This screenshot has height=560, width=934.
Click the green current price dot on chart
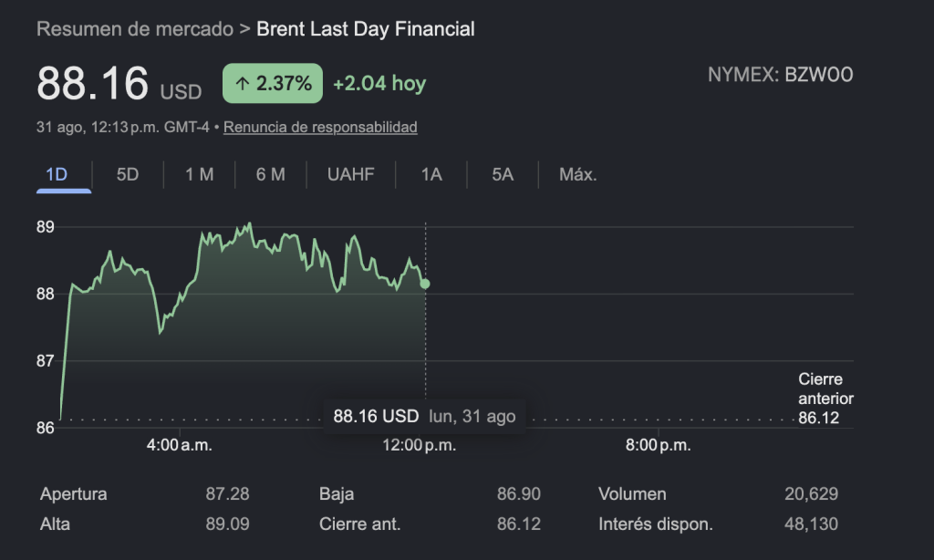tap(425, 285)
